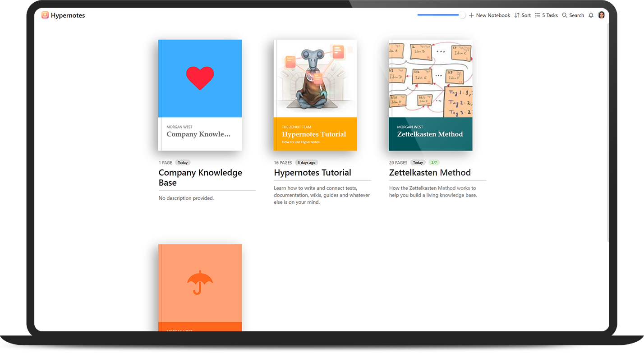Click the sort arrows icon
This screenshot has height=353, width=644.
517,15
